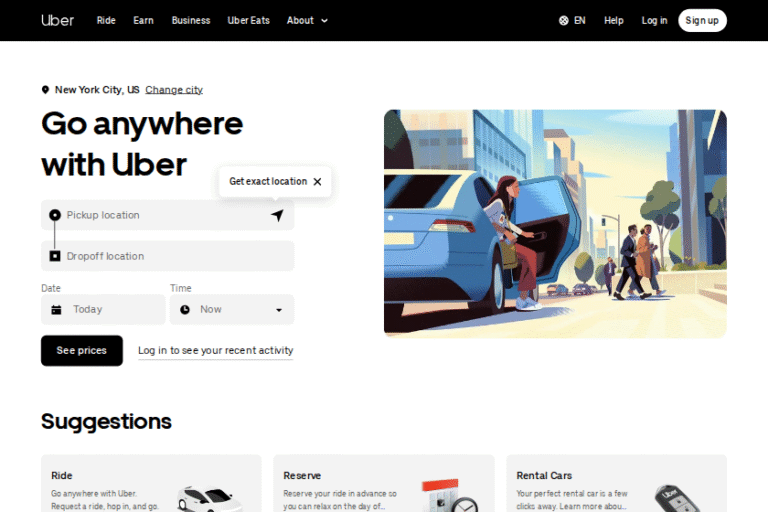Screen dimensions: 768x512
Task: Open the Today date picker
Action: (103, 310)
